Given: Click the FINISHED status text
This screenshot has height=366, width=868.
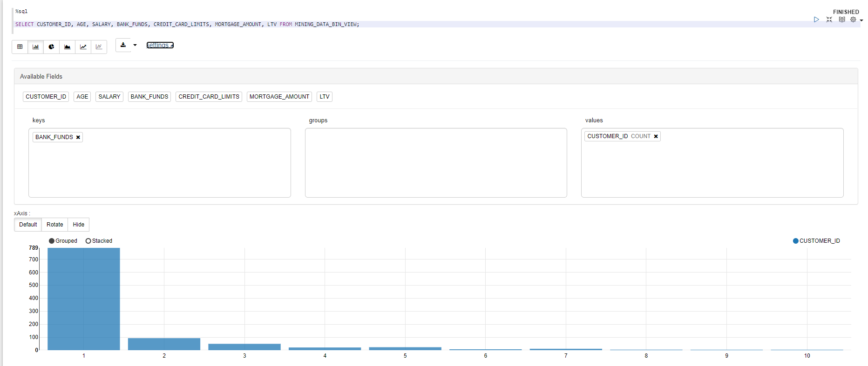Looking at the screenshot, I should tap(846, 12).
